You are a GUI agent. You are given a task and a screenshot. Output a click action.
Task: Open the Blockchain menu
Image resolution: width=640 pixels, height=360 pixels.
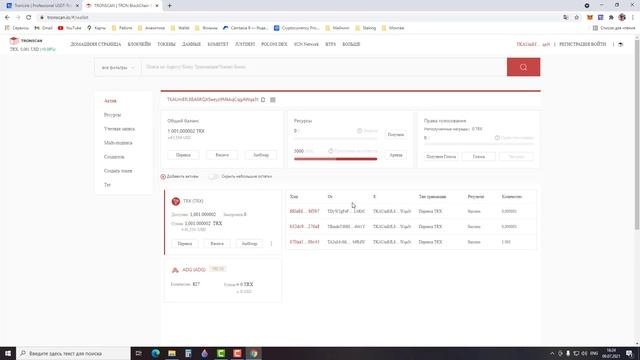pos(139,44)
